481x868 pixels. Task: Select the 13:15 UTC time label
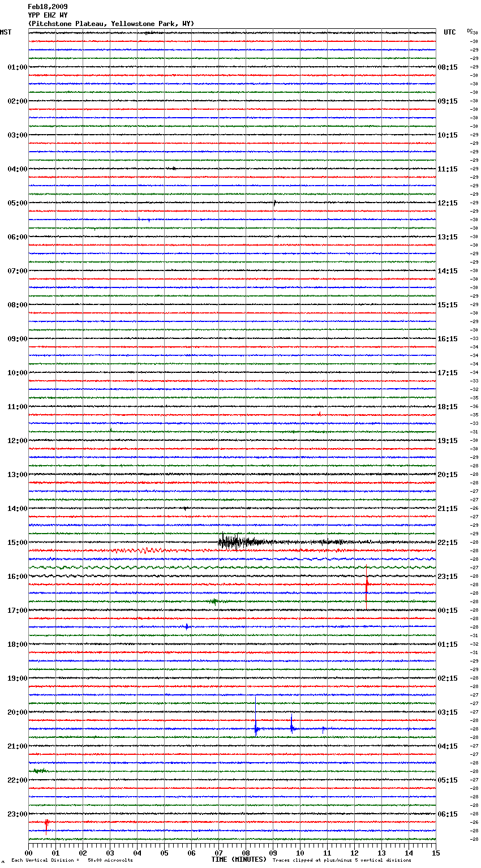tap(448, 237)
